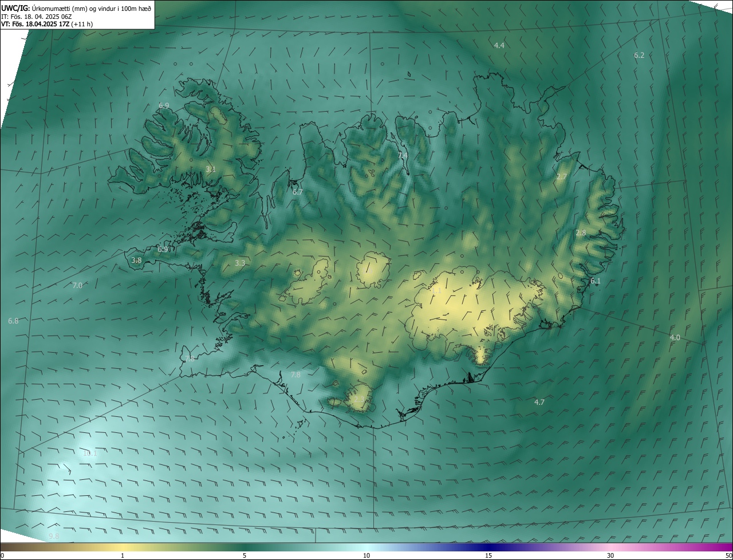Click the 3.1 value over the Westfjords
Screen dimensions: 733x560
(x=210, y=169)
